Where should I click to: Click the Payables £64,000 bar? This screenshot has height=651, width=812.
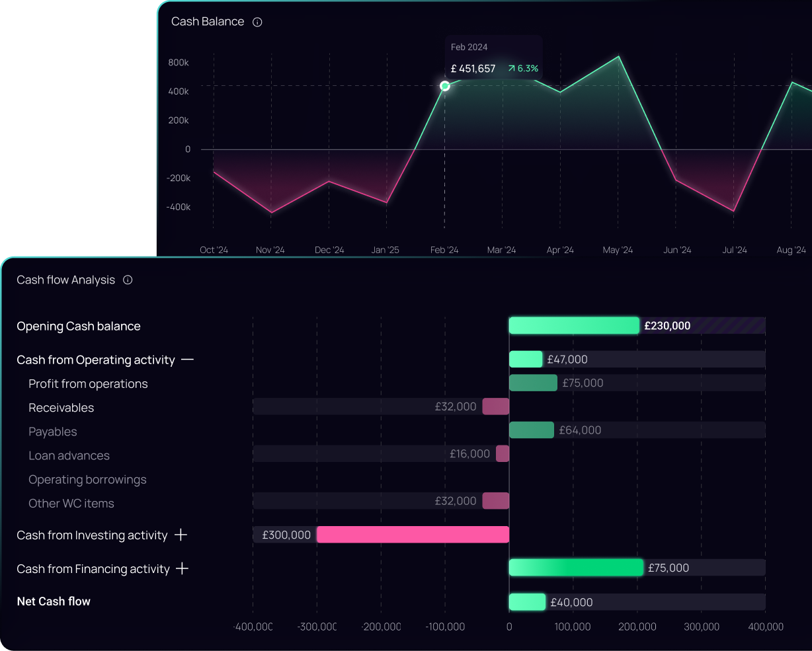click(x=532, y=430)
